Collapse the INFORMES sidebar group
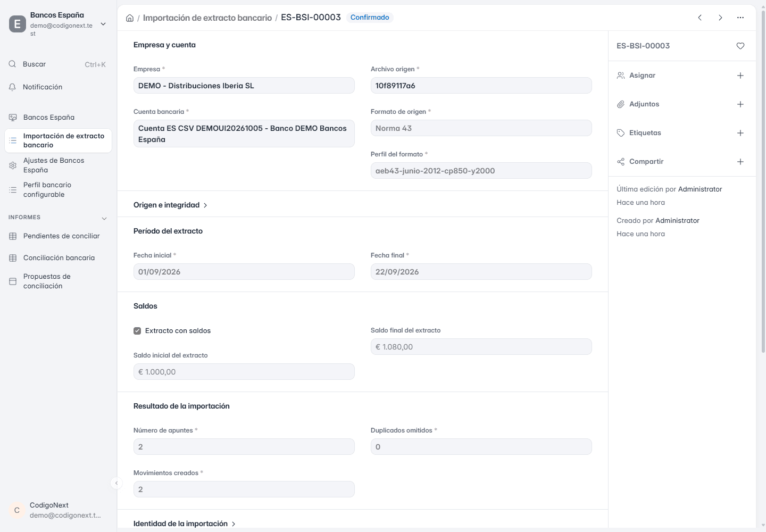The height and width of the screenshot is (532, 766). tap(104, 218)
